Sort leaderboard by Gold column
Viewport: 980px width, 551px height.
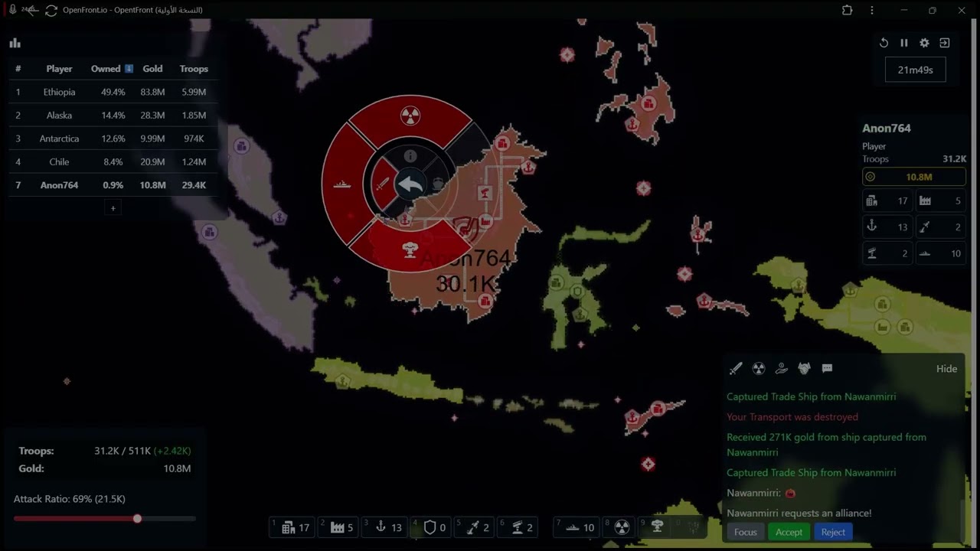tap(152, 69)
